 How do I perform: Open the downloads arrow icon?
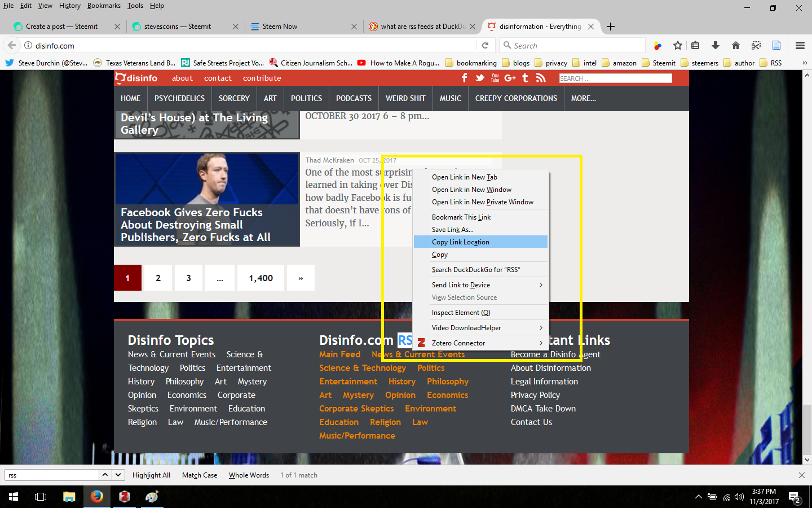point(715,45)
